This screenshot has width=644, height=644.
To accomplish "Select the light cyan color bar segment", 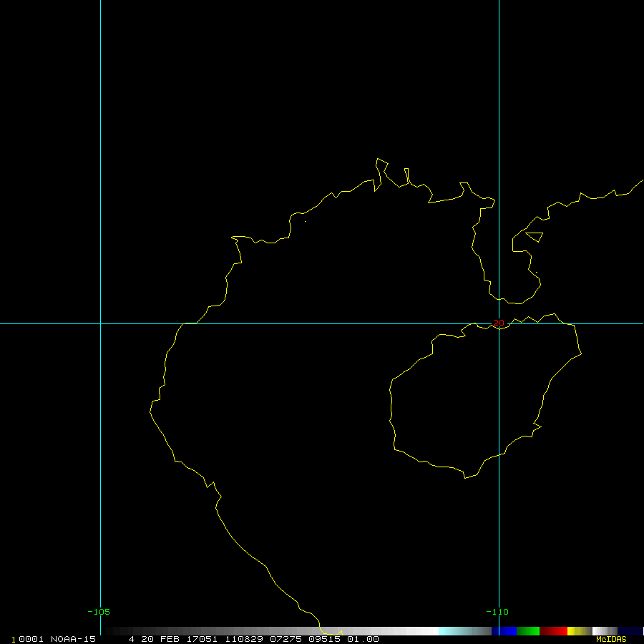I will (449, 631).
